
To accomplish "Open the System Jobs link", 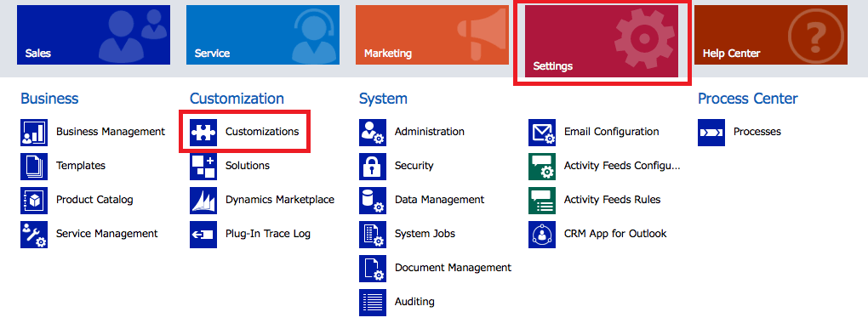I will pyautogui.click(x=425, y=234).
